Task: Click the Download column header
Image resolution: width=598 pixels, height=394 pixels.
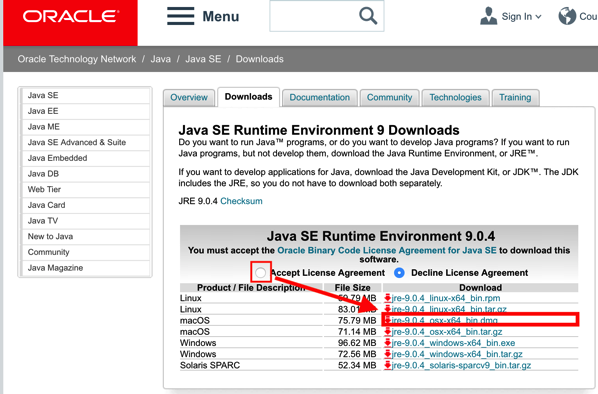Action: click(x=480, y=287)
